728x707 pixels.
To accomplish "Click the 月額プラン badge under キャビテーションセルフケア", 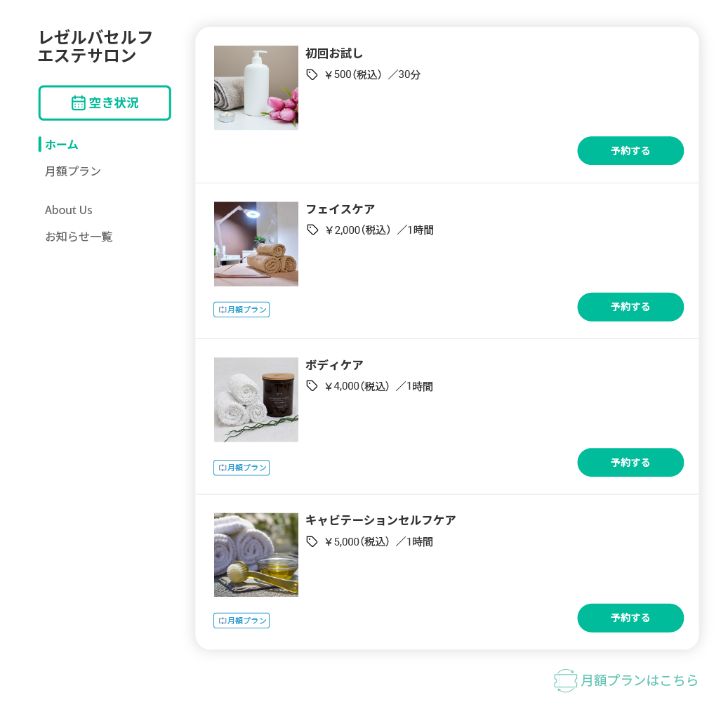I will pos(241,621).
